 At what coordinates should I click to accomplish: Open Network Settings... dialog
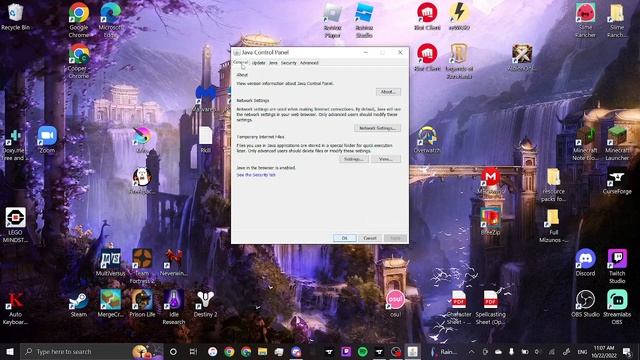point(377,128)
